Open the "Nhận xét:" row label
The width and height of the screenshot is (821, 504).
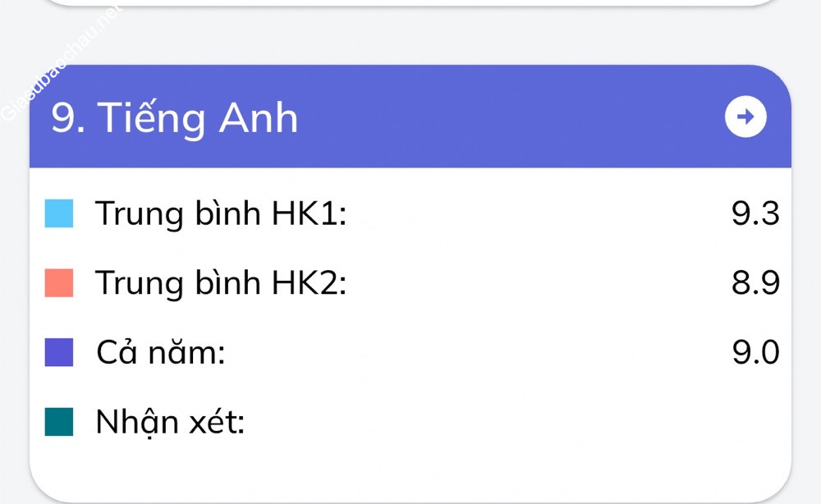(170, 423)
